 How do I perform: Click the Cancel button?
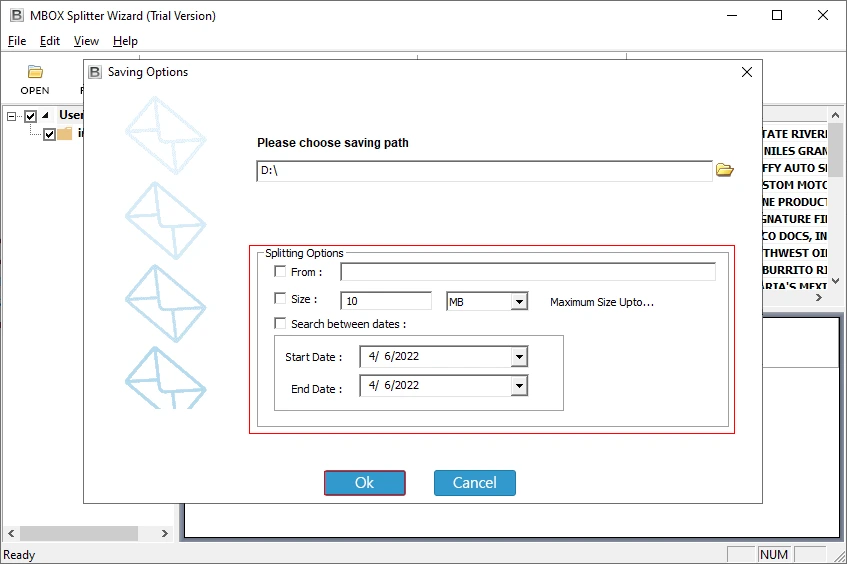[x=475, y=482]
